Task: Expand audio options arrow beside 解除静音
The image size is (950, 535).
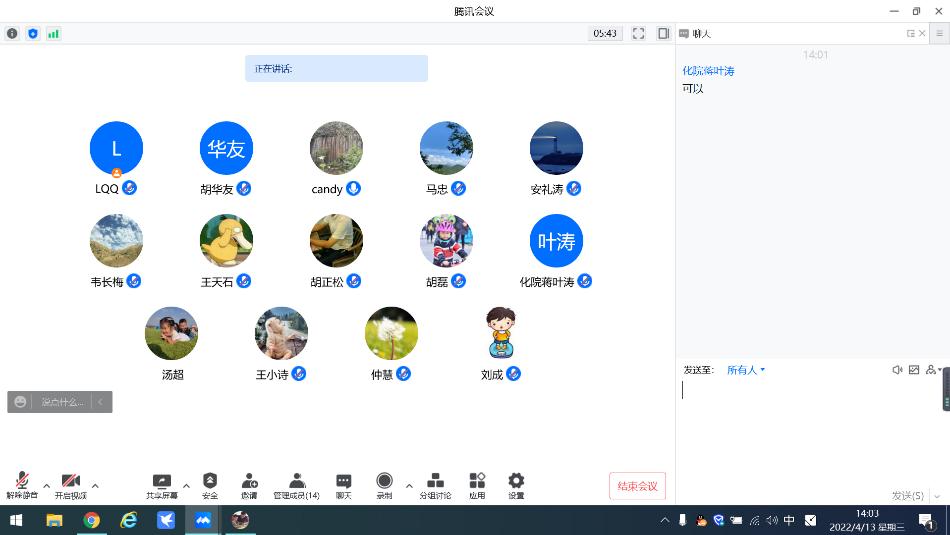Action: (x=46, y=486)
